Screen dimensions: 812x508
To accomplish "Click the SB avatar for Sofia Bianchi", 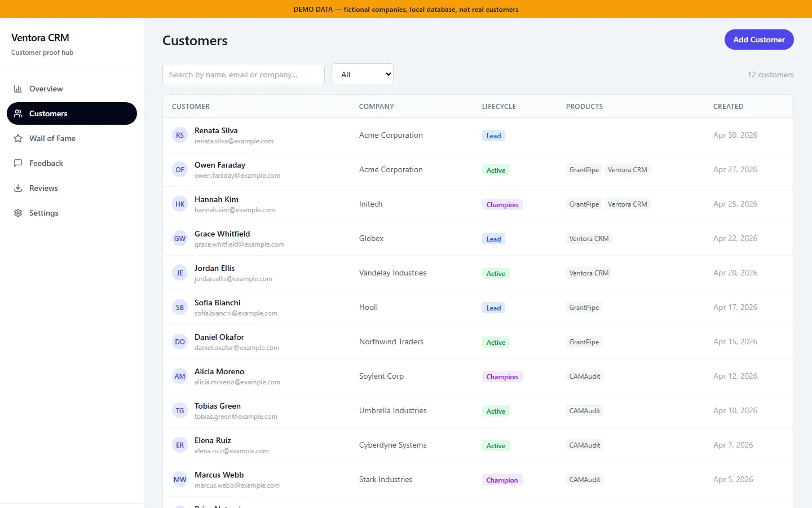I will (x=180, y=307).
